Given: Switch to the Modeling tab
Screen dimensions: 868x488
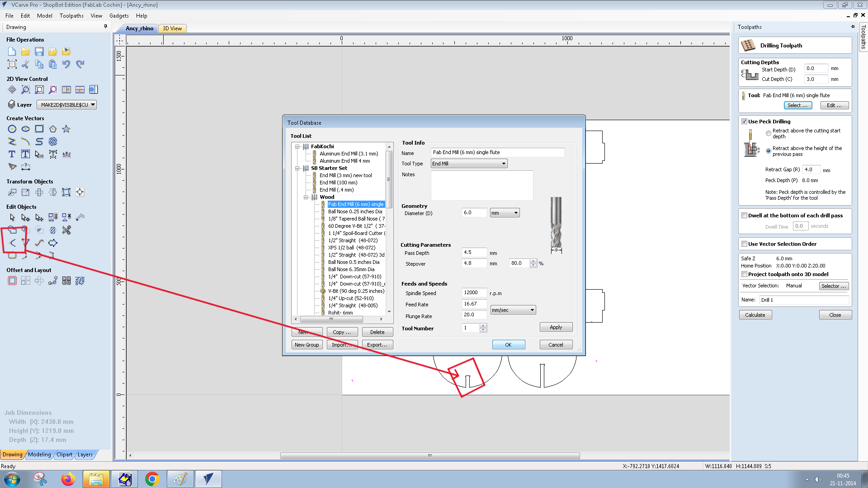Looking at the screenshot, I should point(39,455).
